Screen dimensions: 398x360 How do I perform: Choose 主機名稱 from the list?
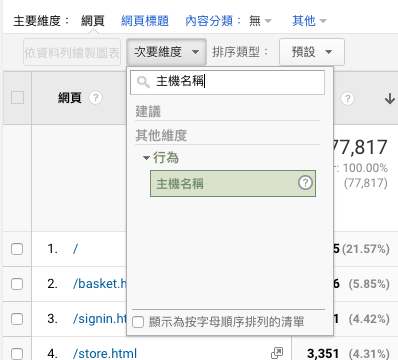233,183
